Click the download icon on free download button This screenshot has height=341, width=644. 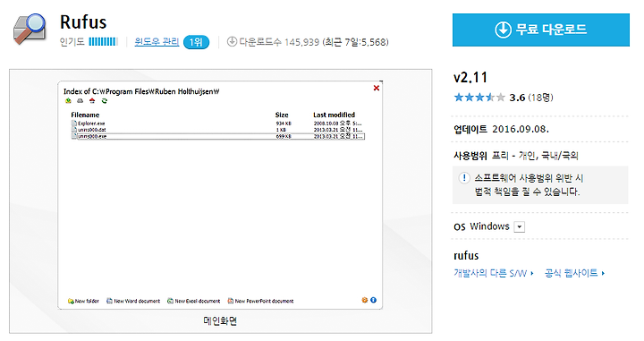(503, 30)
